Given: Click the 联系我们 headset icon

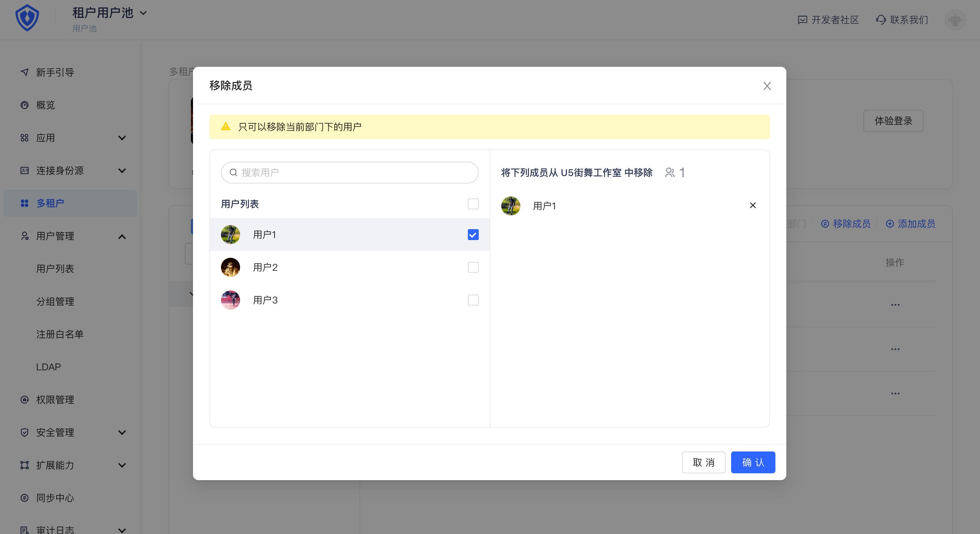Looking at the screenshot, I should click(x=880, y=20).
